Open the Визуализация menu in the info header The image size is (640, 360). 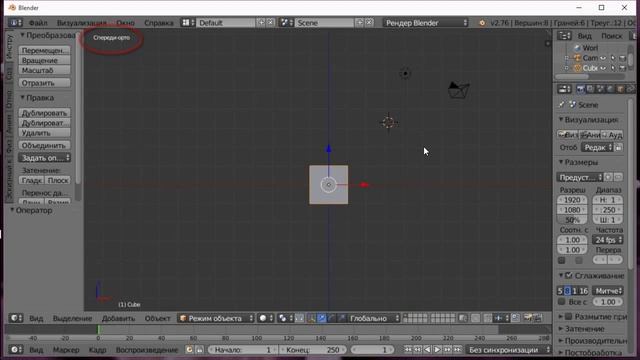(81, 23)
